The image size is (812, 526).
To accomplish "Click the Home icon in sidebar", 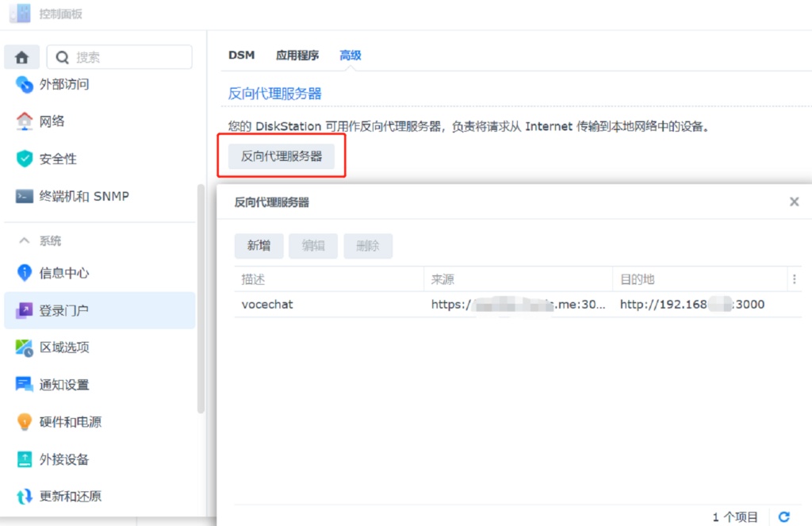I will click(22, 57).
